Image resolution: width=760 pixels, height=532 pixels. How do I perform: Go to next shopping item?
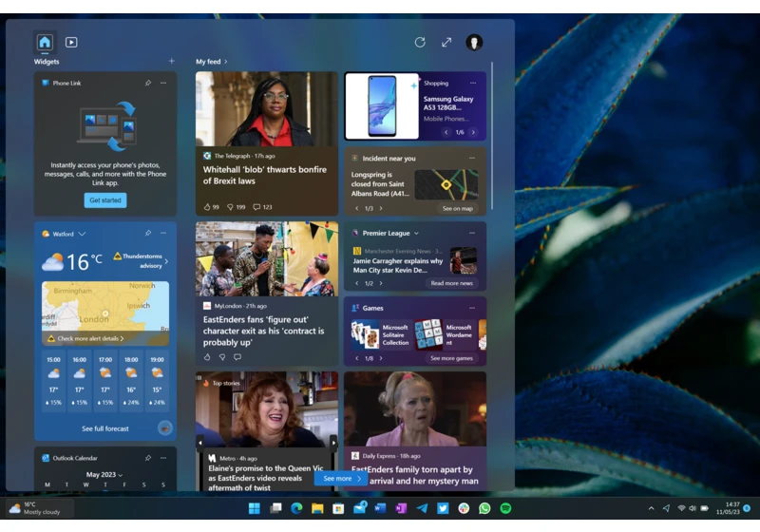tap(473, 132)
